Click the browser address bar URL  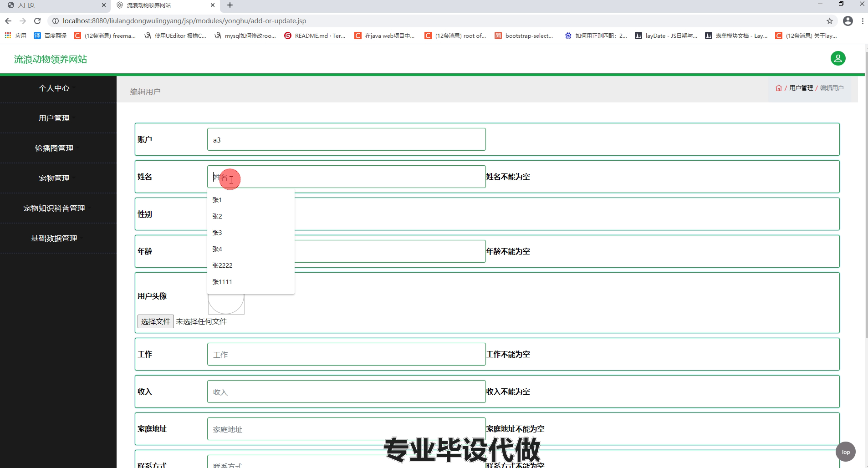[184, 21]
